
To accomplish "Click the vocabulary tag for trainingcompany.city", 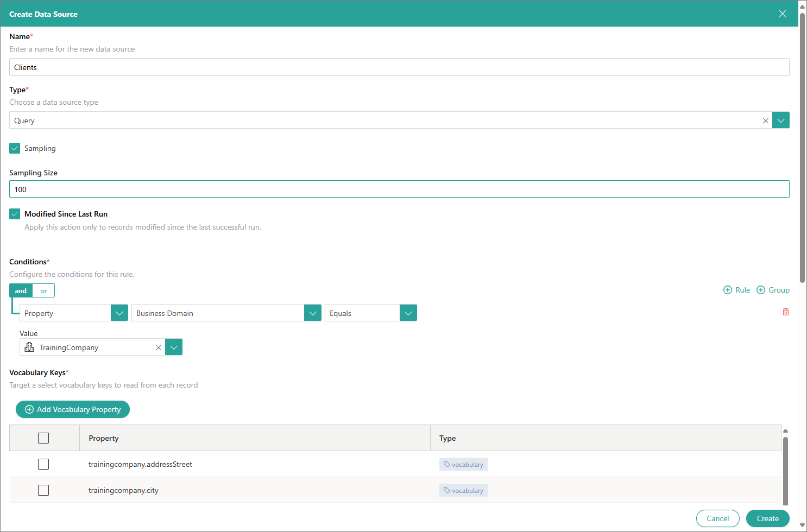I will [463, 491].
